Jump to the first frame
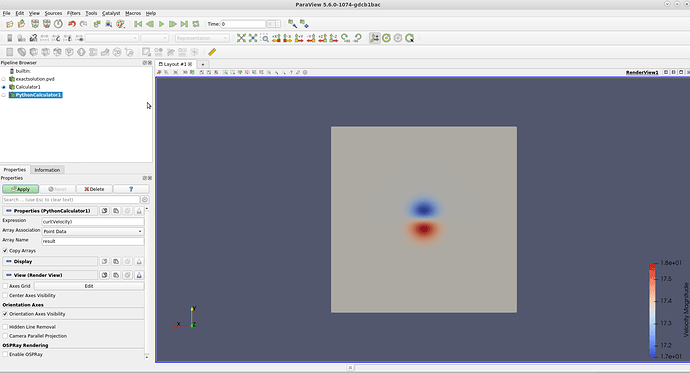This screenshot has width=690, height=373. coord(138,24)
